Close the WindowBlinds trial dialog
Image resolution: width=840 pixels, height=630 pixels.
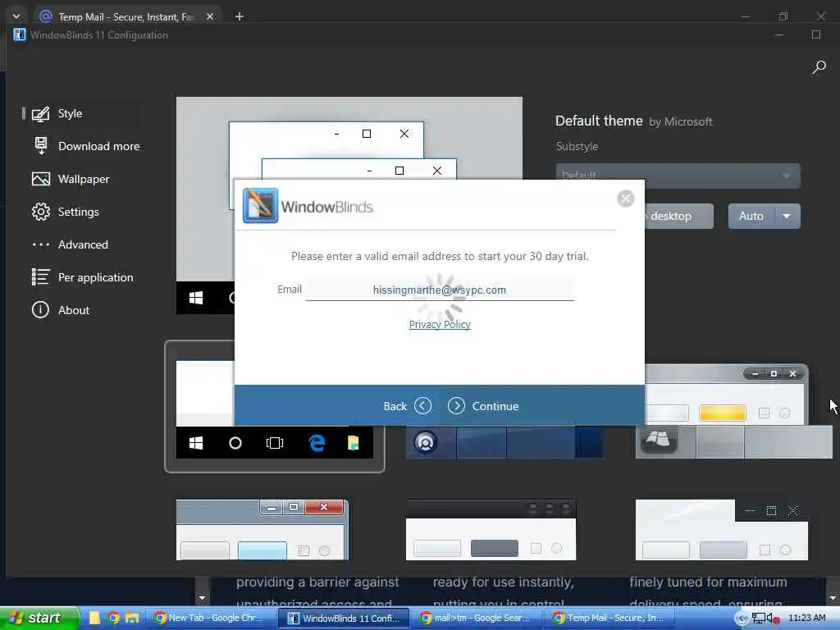[x=625, y=199]
